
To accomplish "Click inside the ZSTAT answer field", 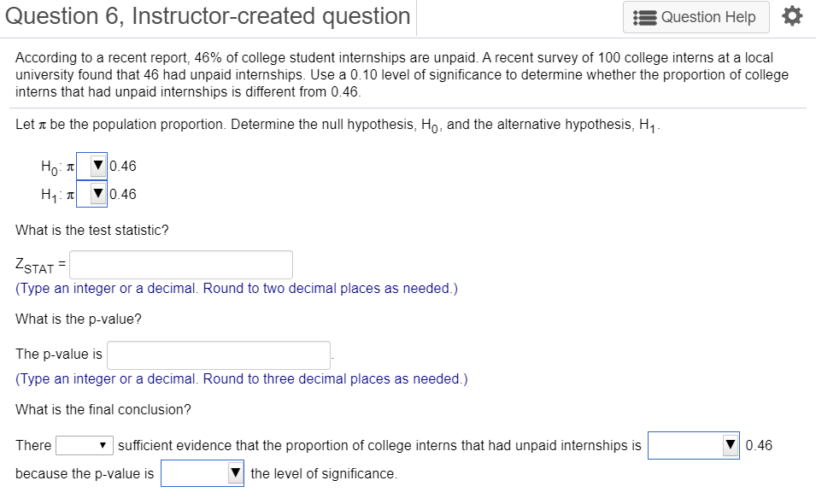I will click(x=180, y=264).
